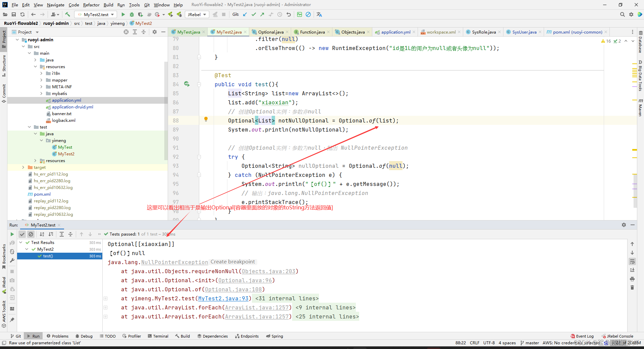
Task: Select application-druid.yml in project tree
Action: coord(72,107)
